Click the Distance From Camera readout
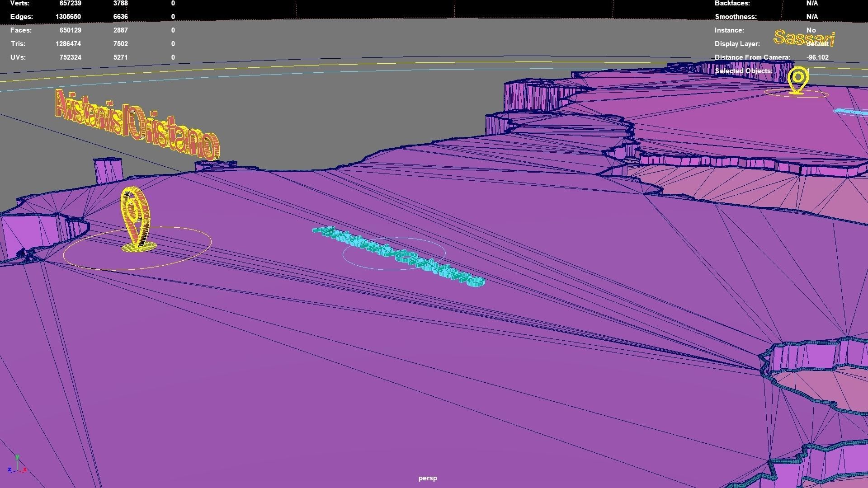The image size is (868, 488). [x=817, y=57]
